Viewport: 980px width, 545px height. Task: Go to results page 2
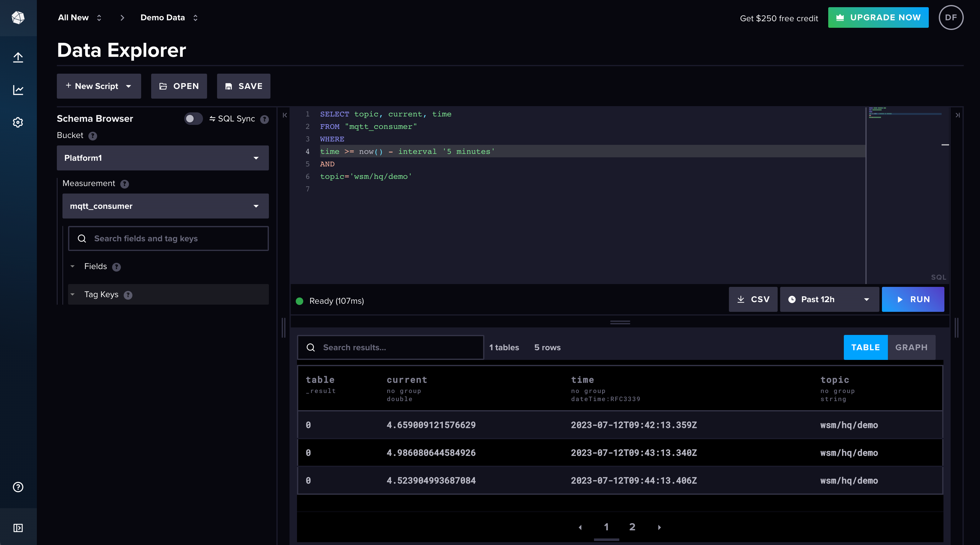[632, 527]
